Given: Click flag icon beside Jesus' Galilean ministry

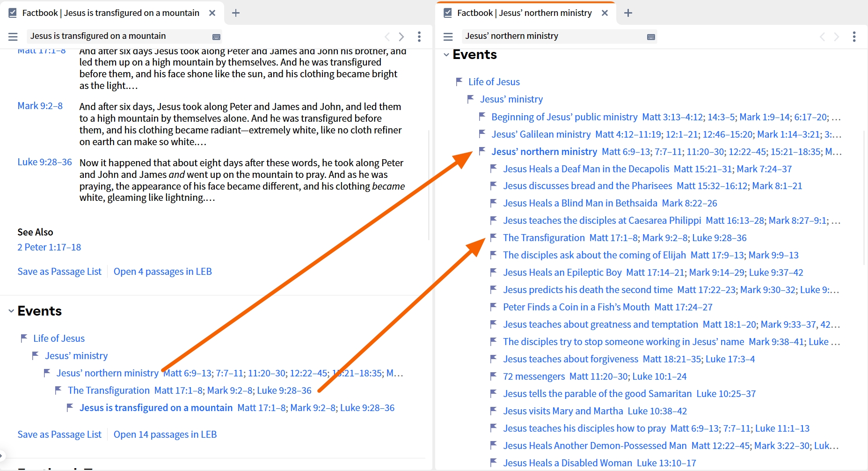Looking at the screenshot, I should (x=482, y=134).
